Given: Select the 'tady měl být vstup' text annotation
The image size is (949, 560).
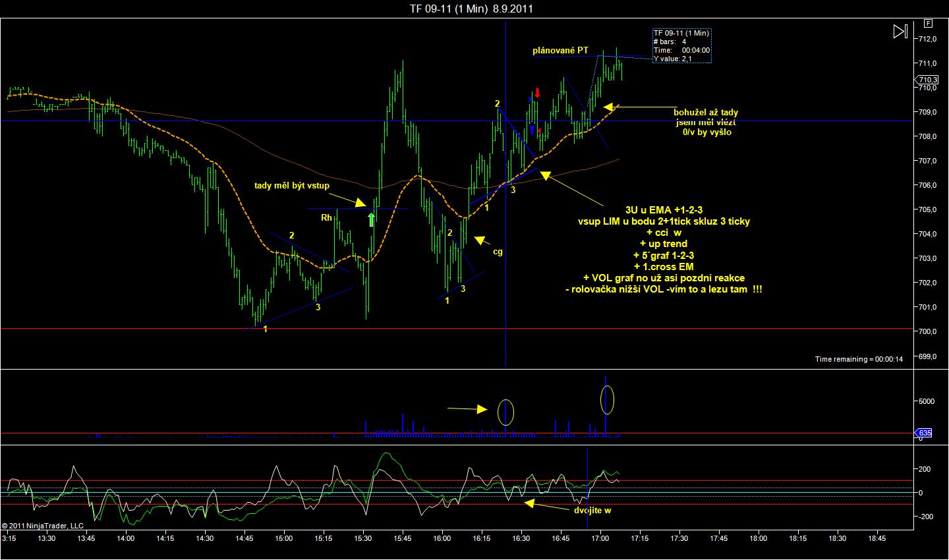Looking at the screenshot, I should pos(292,186).
